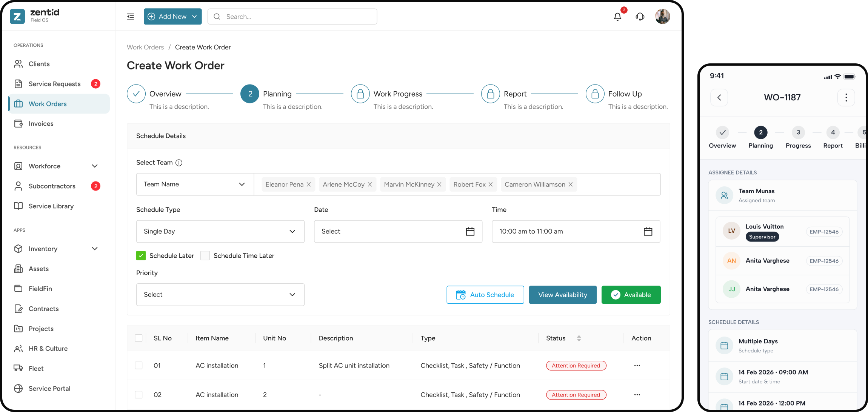Screen dimensions: 868x412
Task: Select the Planning step number 2
Action: click(250, 94)
